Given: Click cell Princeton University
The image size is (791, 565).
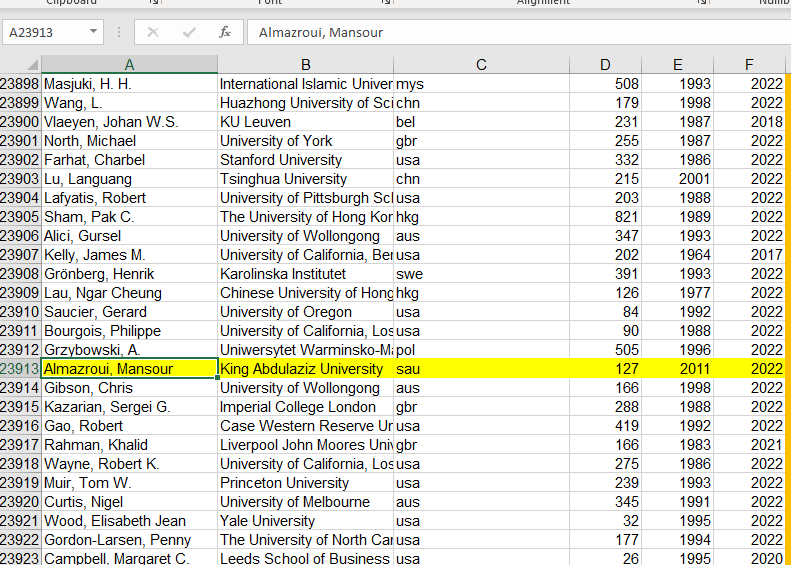Looking at the screenshot, I should coord(305,483).
